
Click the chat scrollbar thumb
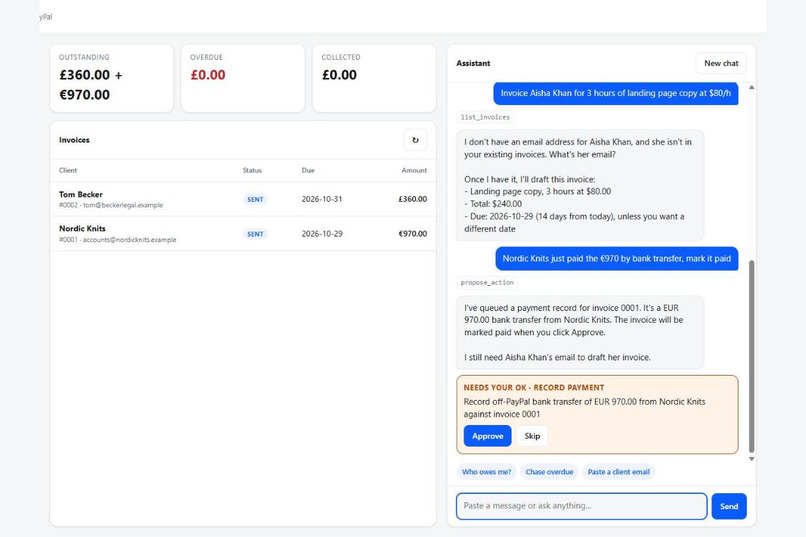point(752,356)
